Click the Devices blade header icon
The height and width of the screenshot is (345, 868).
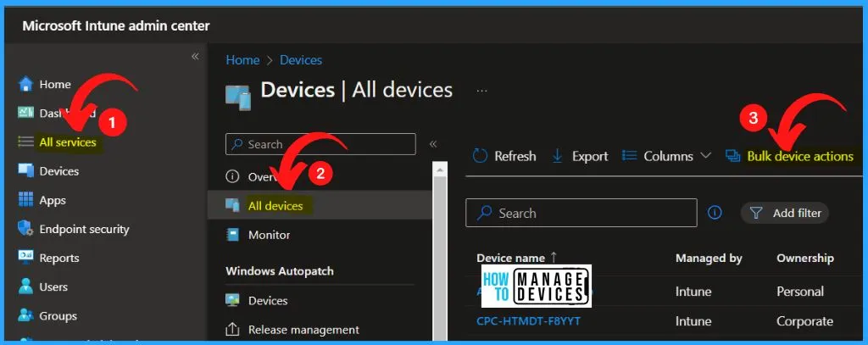pos(238,97)
